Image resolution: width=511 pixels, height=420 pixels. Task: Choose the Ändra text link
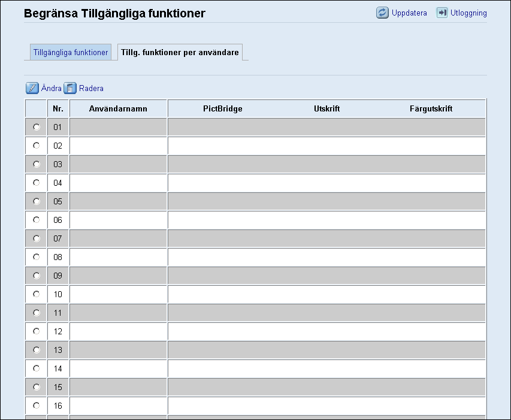pyautogui.click(x=51, y=88)
